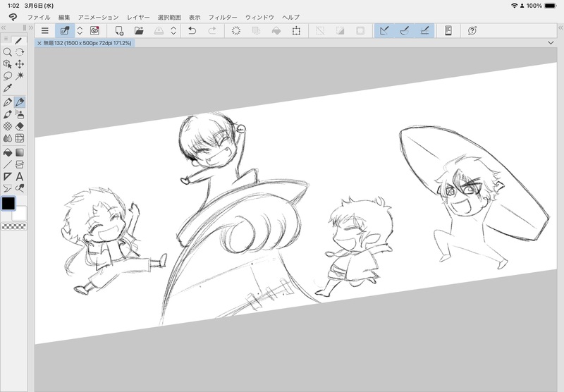The height and width of the screenshot is (392, 564).
Task: Open the Clip Studio launcher spiral icon
Action: (94, 31)
